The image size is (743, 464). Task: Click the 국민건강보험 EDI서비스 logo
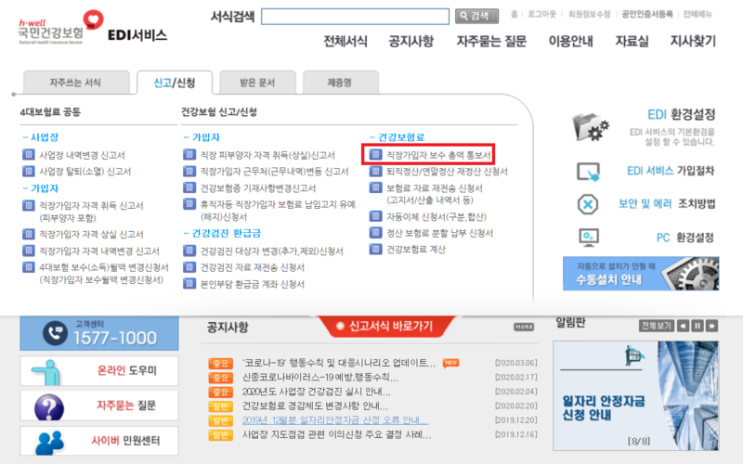[92, 28]
